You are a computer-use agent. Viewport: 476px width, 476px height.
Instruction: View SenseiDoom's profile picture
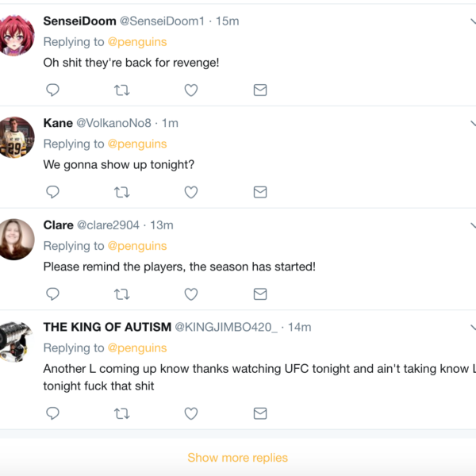[17, 35]
